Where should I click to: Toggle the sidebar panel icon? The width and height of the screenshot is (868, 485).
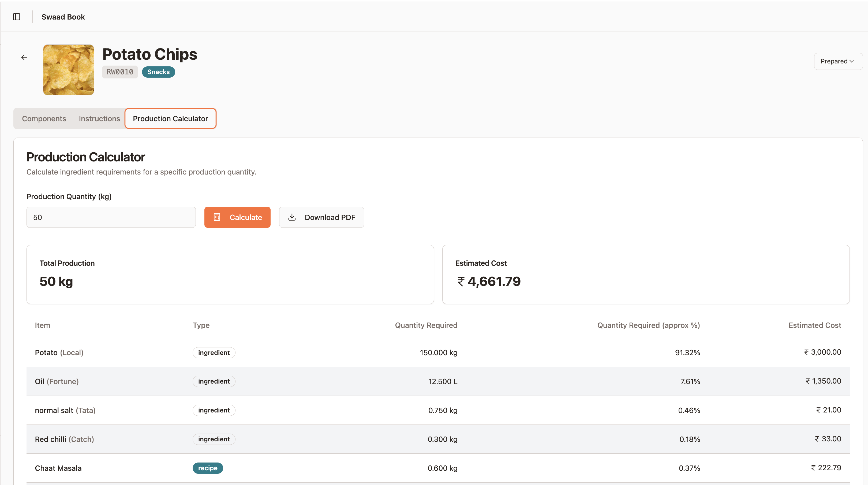[17, 17]
